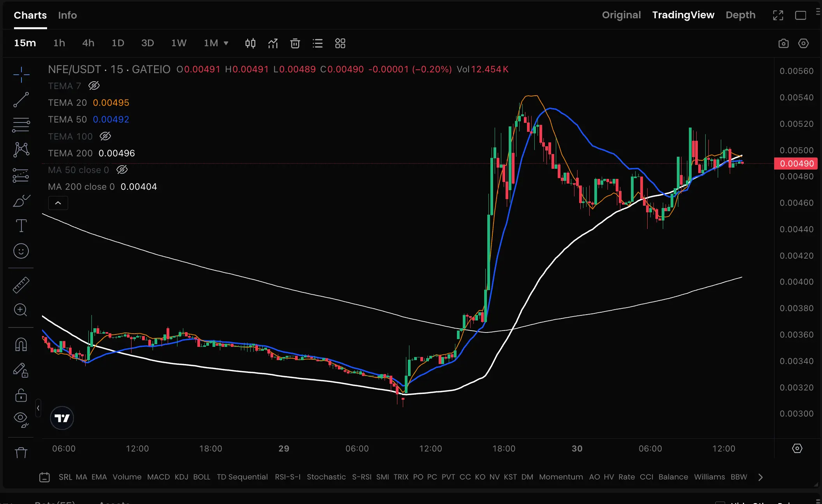The width and height of the screenshot is (822, 504).
Task: Toggle visibility of MA 50 close
Action: point(122,170)
